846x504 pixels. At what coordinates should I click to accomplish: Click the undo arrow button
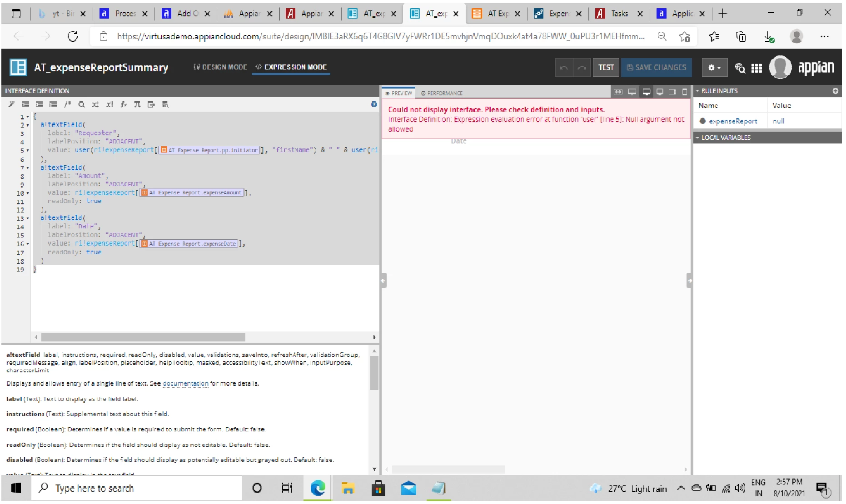coord(564,68)
